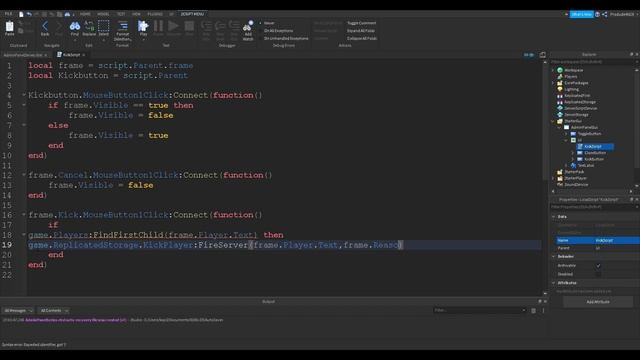Click Expand All Folds action

pyautogui.click(x=361, y=31)
